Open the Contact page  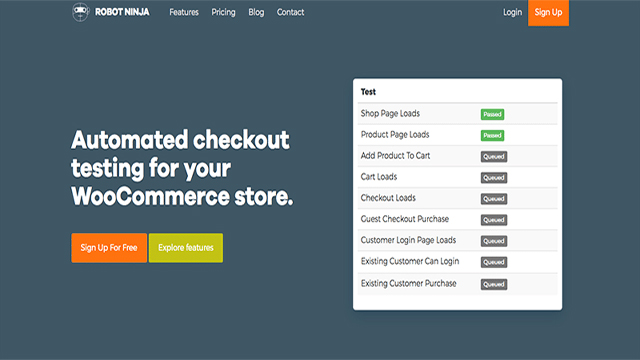tap(290, 12)
